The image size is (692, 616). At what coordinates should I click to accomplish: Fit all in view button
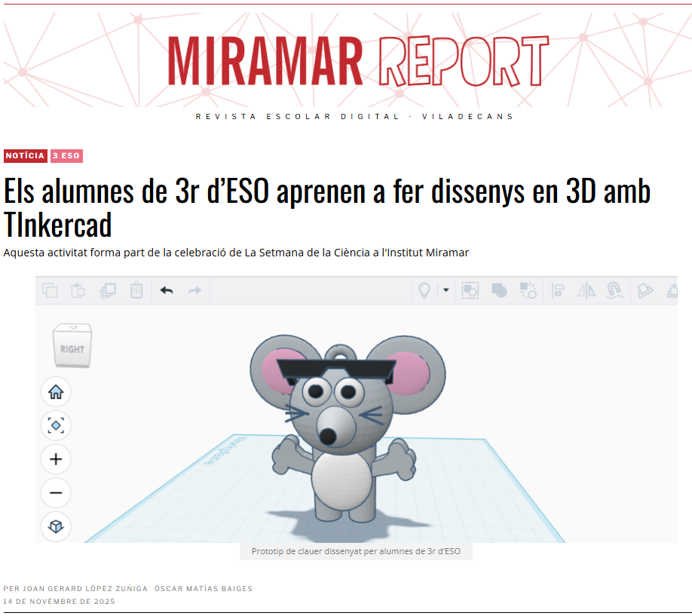[x=56, y=426]
